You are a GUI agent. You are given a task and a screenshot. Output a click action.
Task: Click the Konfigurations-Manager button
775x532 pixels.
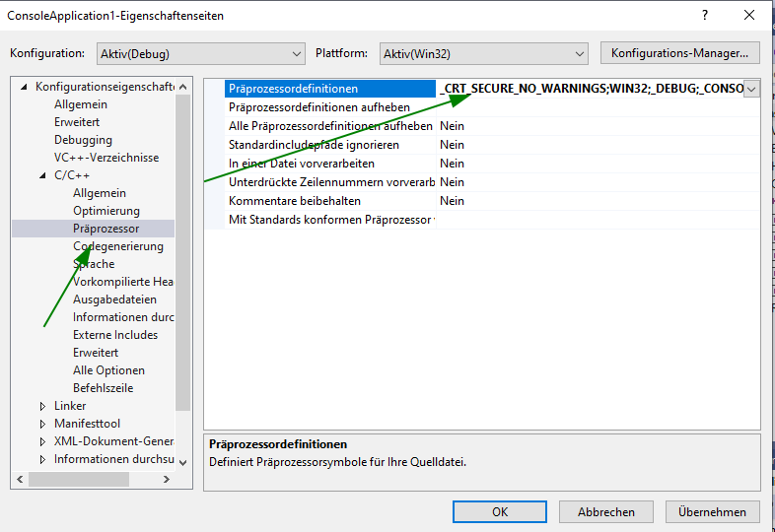(679, 53)
